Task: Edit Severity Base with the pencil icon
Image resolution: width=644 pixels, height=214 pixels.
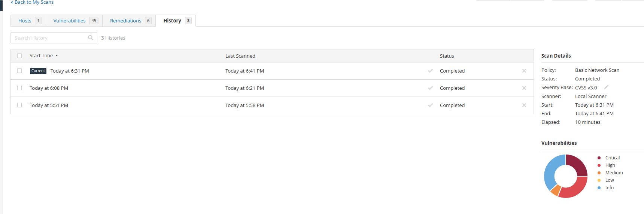Action: tap(606, 87)
